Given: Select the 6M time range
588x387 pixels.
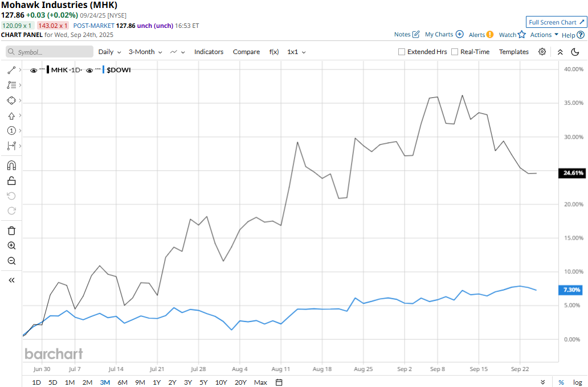Looking at the screenshot, I should 122,382.
